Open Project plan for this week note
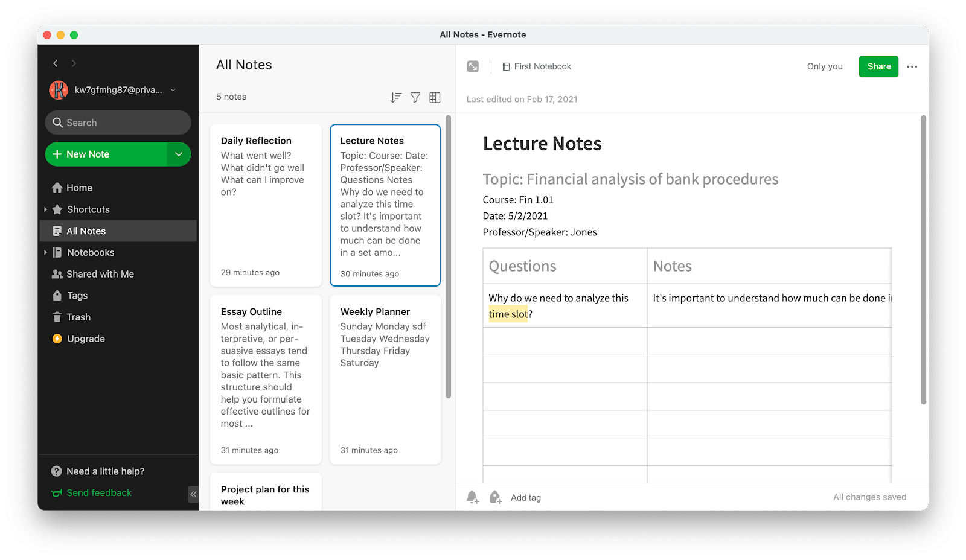The height and width of the screenshot is (560, 966). [266, 492]
